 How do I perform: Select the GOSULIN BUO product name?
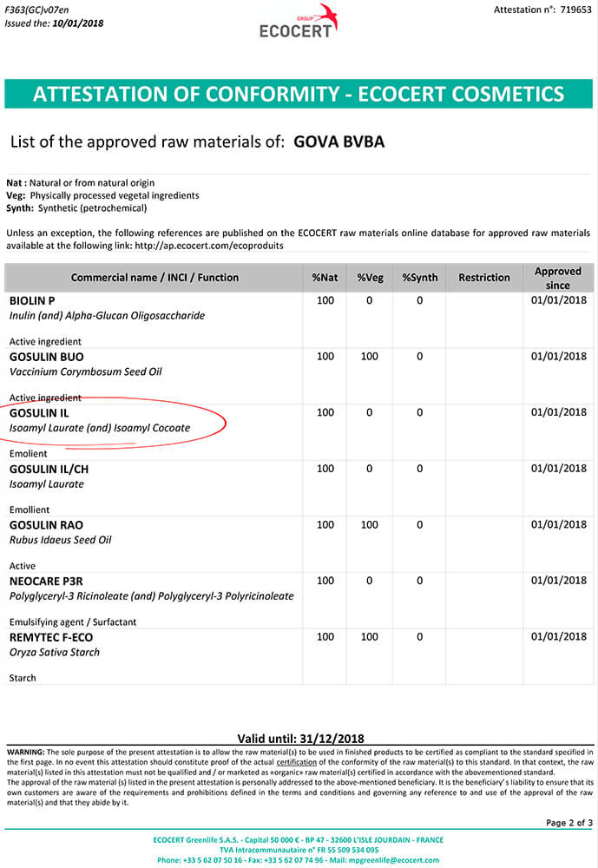click(x=47, y=357)
